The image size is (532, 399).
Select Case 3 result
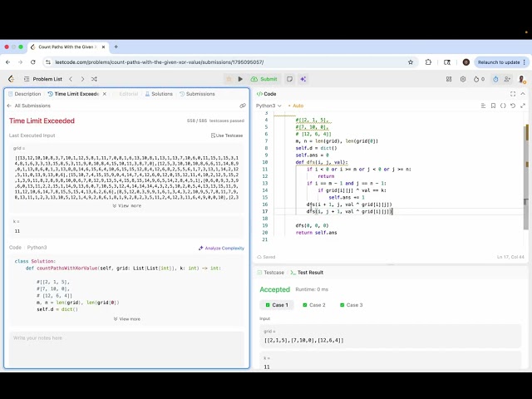(x=351, y=305)
